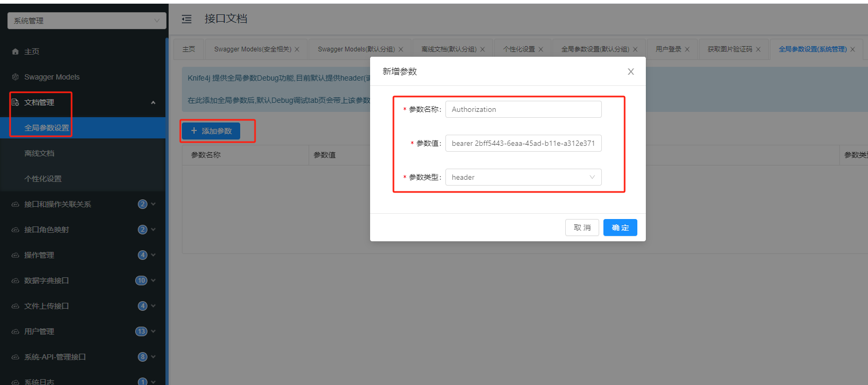868x385 pixels.
Task: Confirm with the 确定 button
Action: [620, 227]
